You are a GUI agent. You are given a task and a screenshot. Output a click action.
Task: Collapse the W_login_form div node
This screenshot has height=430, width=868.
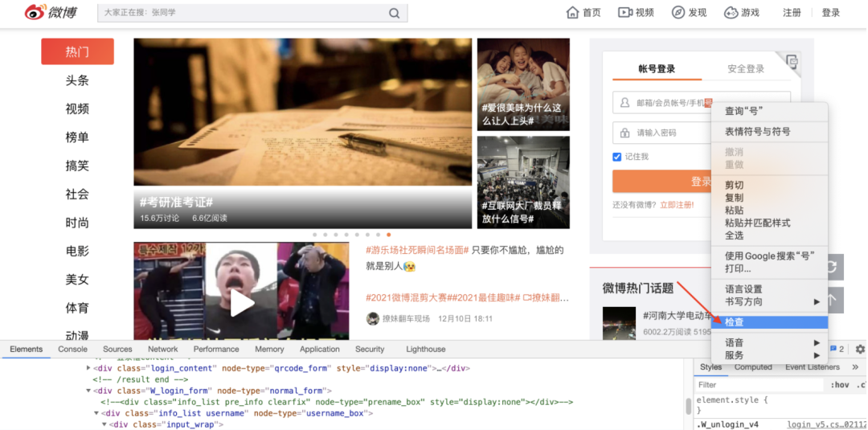(88, 391)
